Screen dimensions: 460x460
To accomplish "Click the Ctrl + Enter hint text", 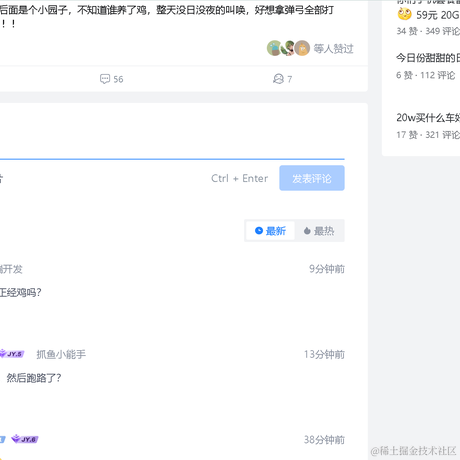I will (x=240, y=178).
